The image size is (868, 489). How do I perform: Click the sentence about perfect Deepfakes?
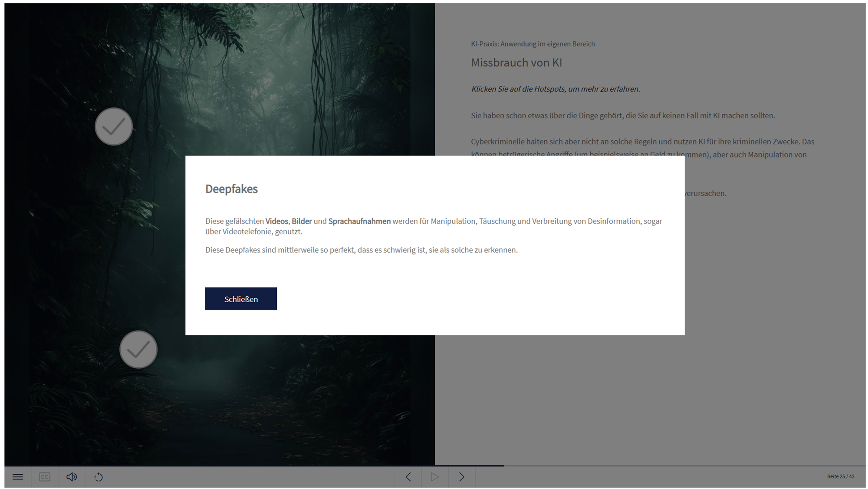(x=361, y=250)
